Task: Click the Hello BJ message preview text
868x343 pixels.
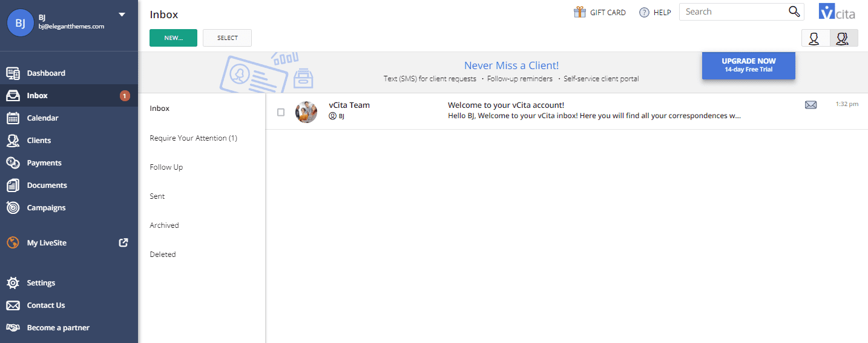Action: [x=594, y=115]
